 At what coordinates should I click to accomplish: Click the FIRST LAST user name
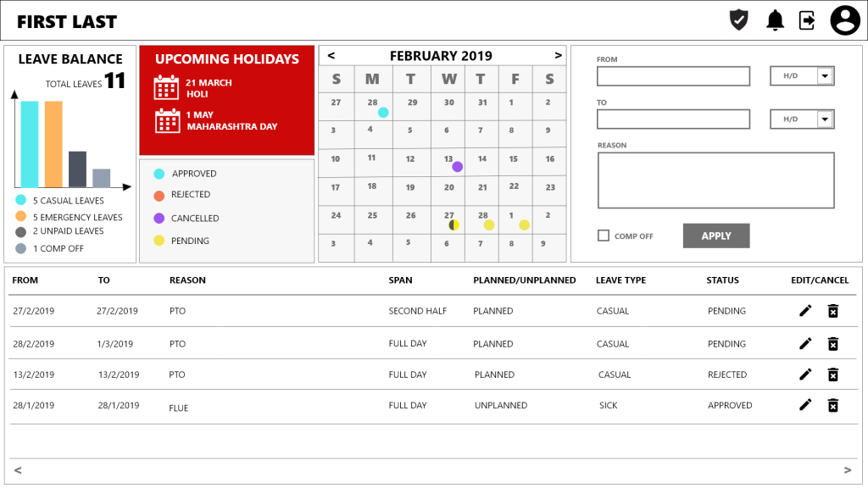click(x=67, y=21)
